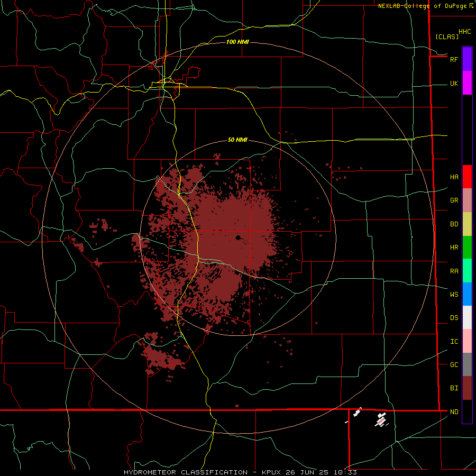
Task: Click the gray GC legend color swatch
Action: click(467, 364)
